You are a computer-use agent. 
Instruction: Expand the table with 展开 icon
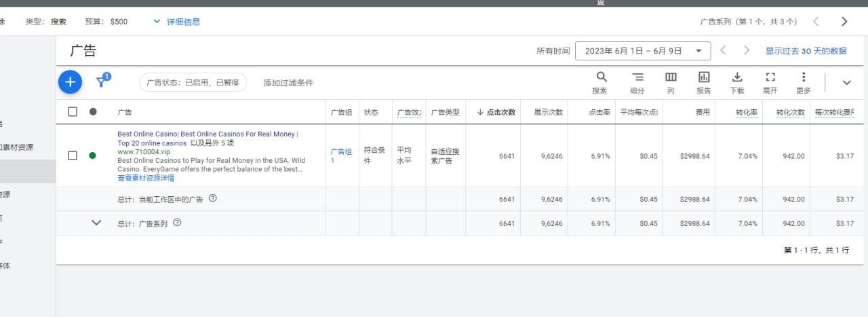tap(770, 77)
